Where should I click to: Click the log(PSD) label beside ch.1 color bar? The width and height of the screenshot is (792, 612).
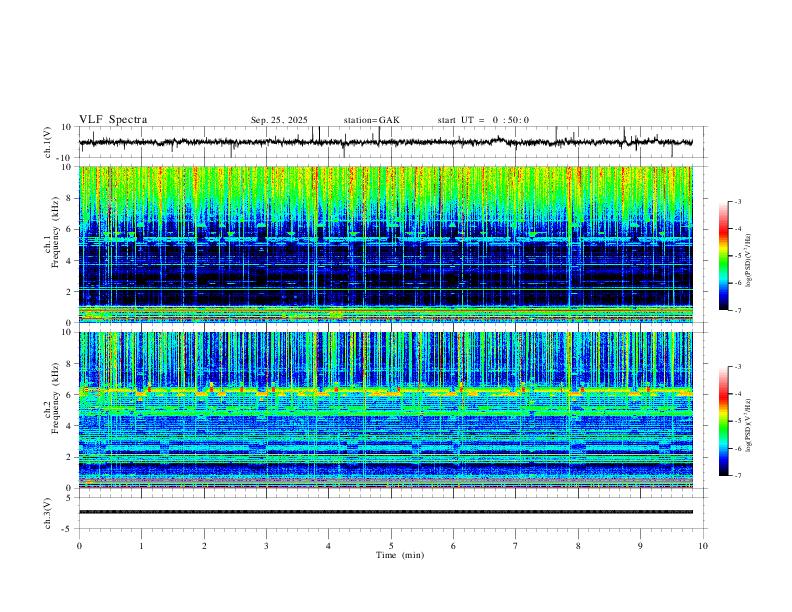749,261
